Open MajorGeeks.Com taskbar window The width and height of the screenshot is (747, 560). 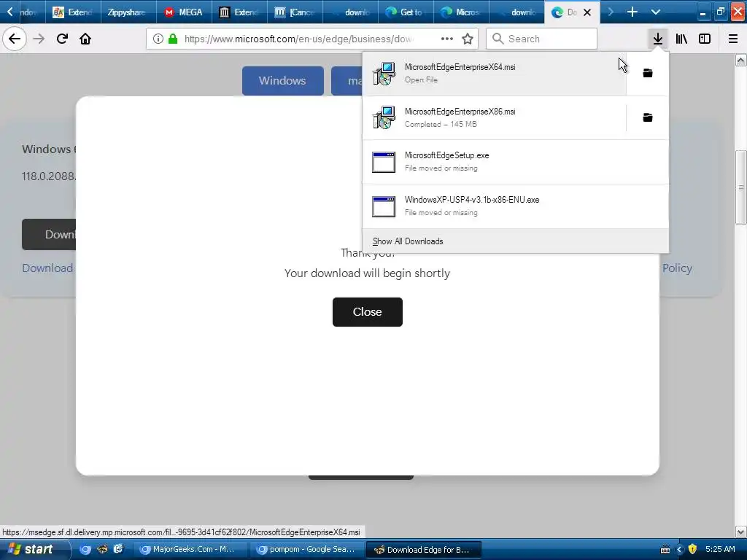[x=190, y=550]
